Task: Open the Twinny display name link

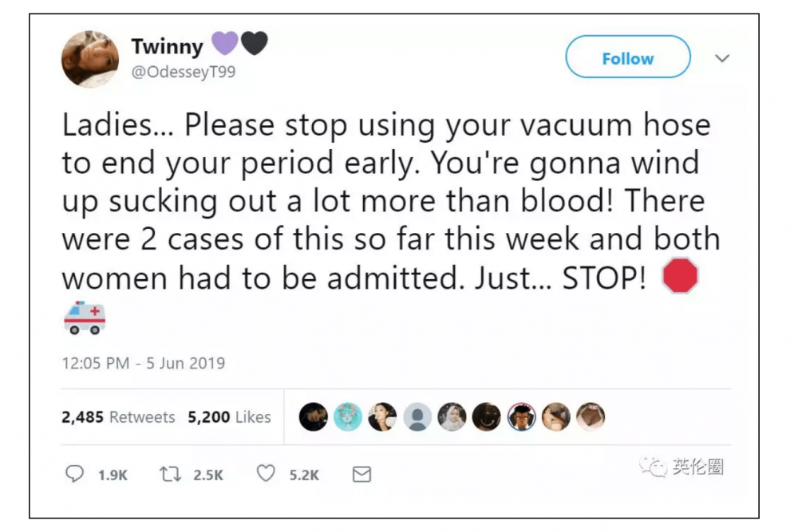Action: click(167, 47)
